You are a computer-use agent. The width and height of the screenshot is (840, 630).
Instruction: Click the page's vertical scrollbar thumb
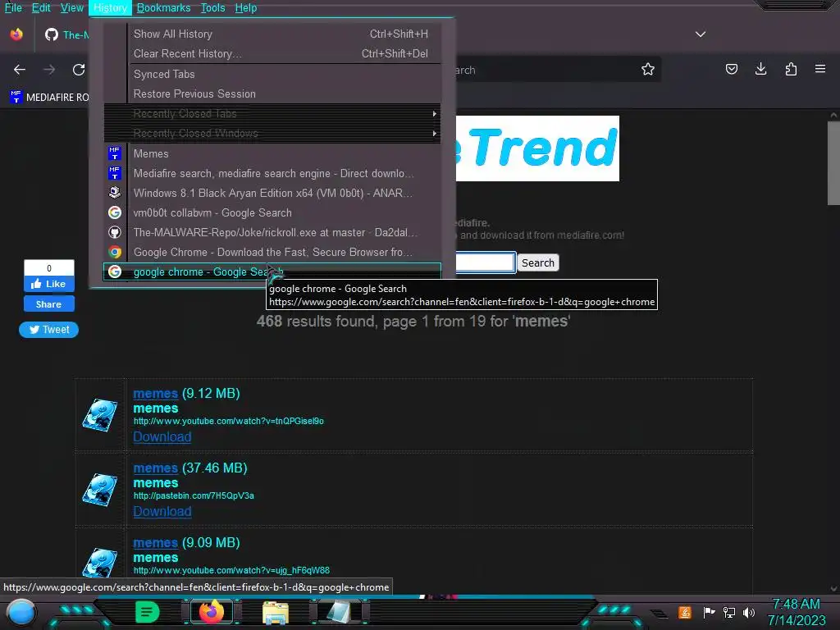[833, 163]
